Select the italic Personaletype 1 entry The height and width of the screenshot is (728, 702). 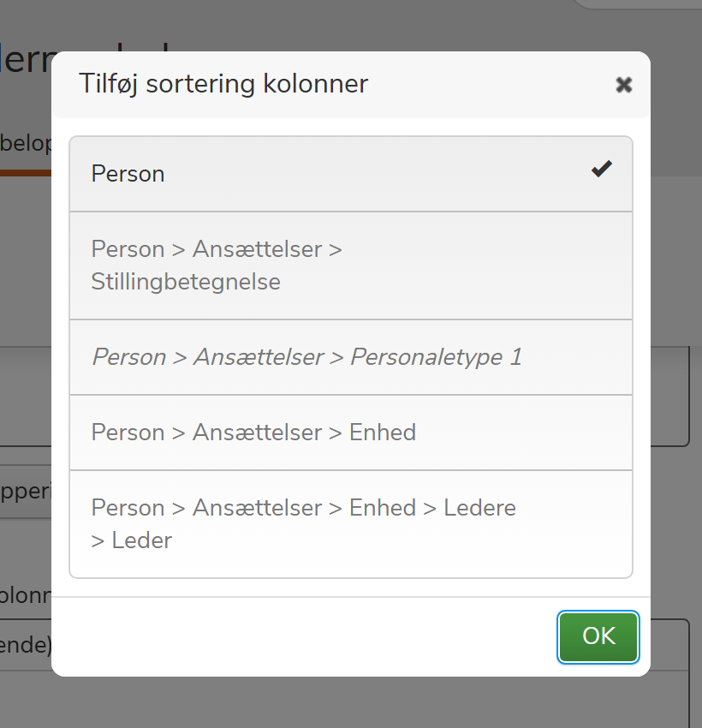click(x=351, y=357)
